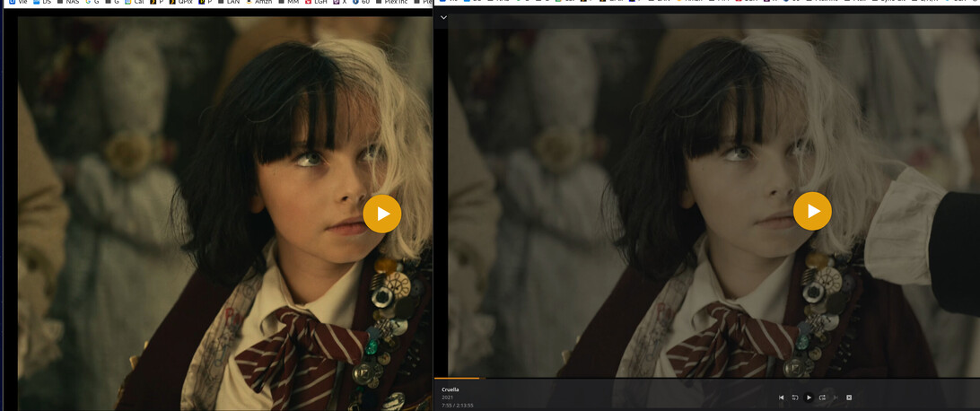Resume playback with small round play button
This screenshot has width=980, height=411.
(809, 398)
